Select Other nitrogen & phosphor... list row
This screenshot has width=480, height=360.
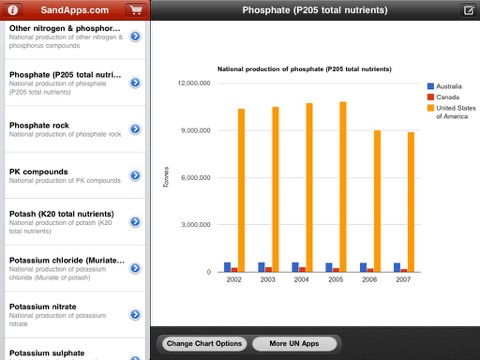pos(75,40)
